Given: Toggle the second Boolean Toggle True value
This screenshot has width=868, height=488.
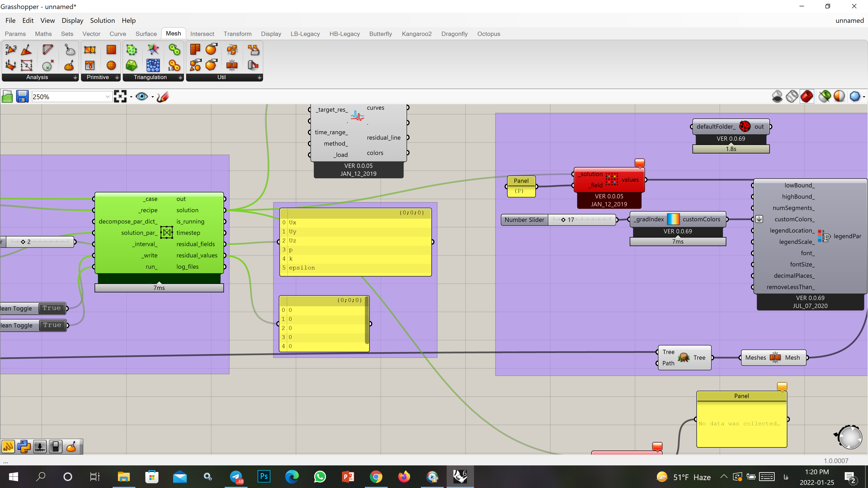Looking at the screenshot, I should click(x=52, y=325).
